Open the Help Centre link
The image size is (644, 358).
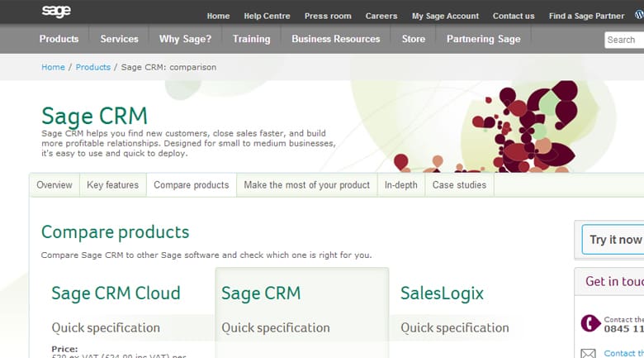[x=267, y=16]
